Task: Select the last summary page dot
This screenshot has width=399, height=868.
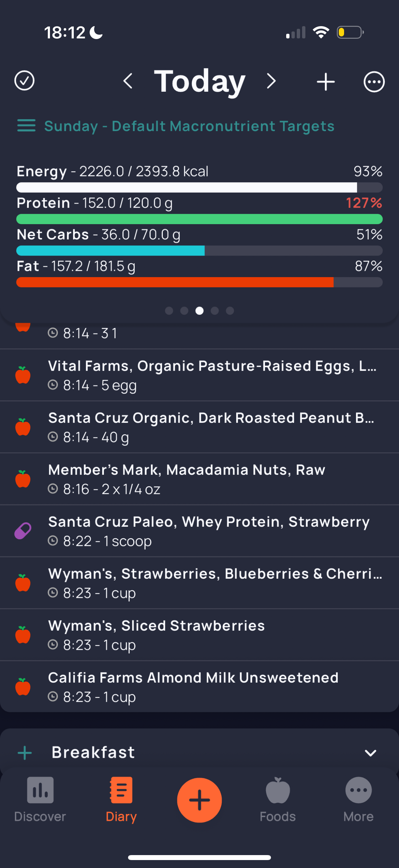Action: [230, 311]
